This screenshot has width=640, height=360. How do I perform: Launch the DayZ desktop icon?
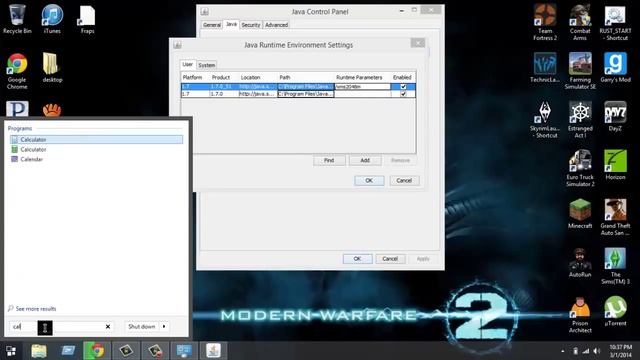615,116
